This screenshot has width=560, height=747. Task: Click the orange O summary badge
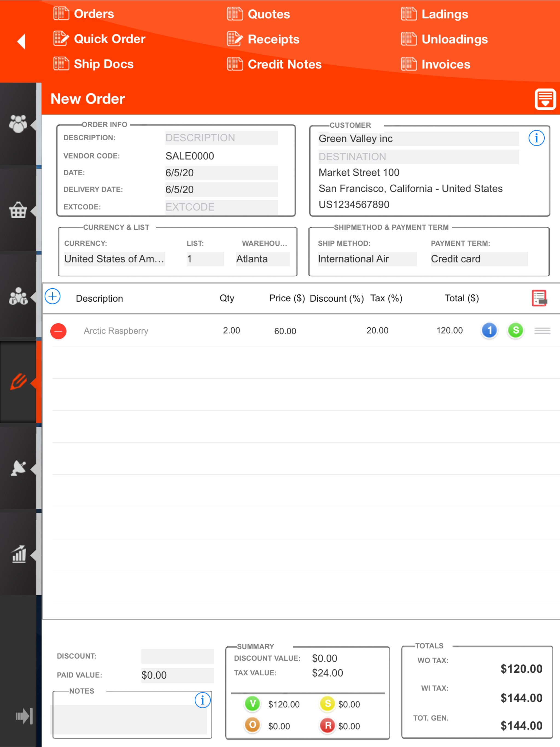coord(252,725)
